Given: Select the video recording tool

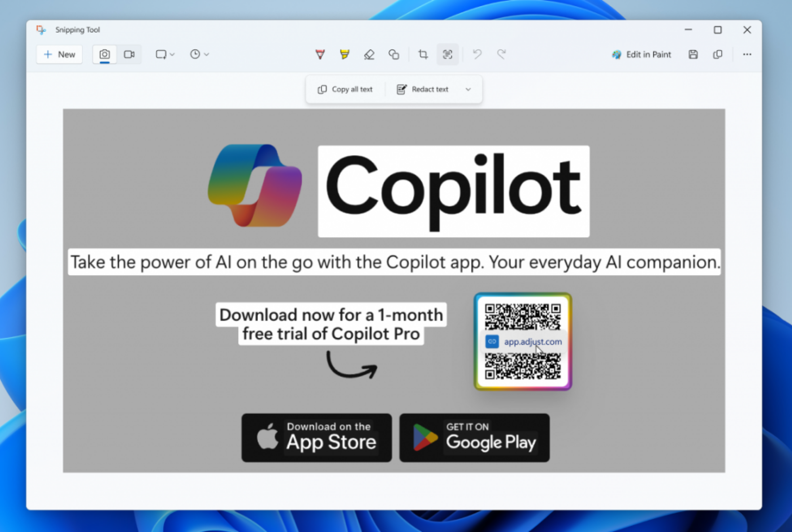Looking at the screenshot, I should (x=130, y=55).
